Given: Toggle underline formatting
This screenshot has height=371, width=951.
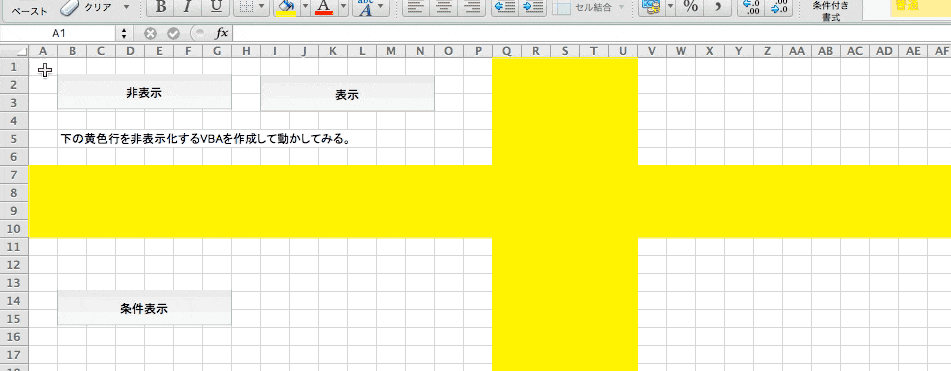Looking at the screenshot, I should pyautogui.click(x=215, y=7).
